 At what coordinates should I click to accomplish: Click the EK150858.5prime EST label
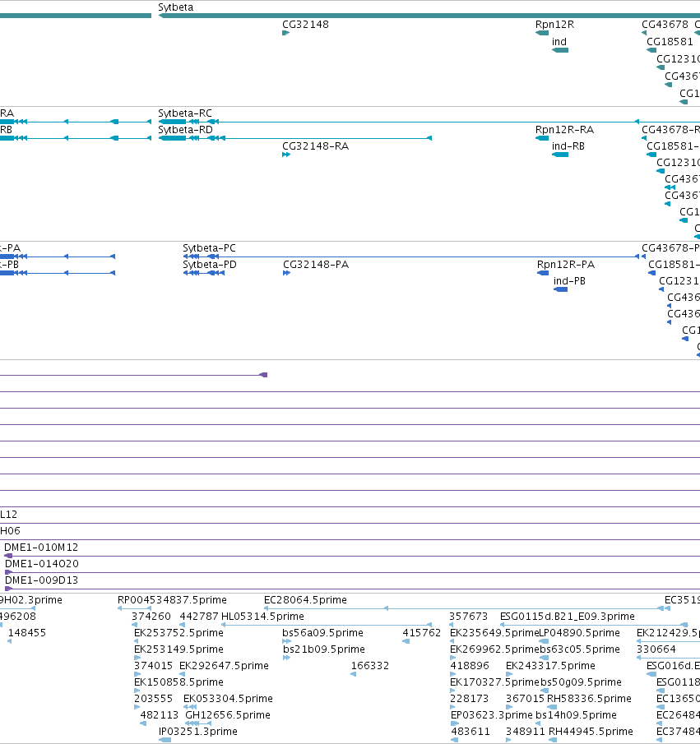point(178,682)
